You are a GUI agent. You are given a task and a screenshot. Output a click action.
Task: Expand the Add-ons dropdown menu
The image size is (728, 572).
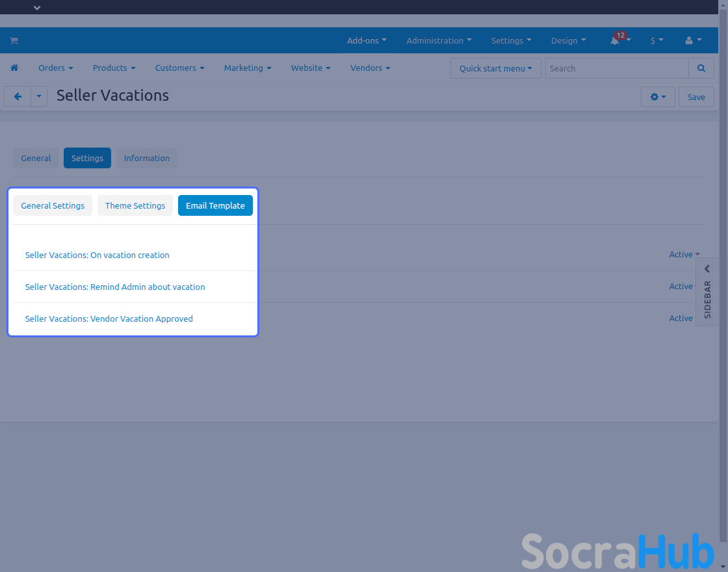click(x=367, y=40)
